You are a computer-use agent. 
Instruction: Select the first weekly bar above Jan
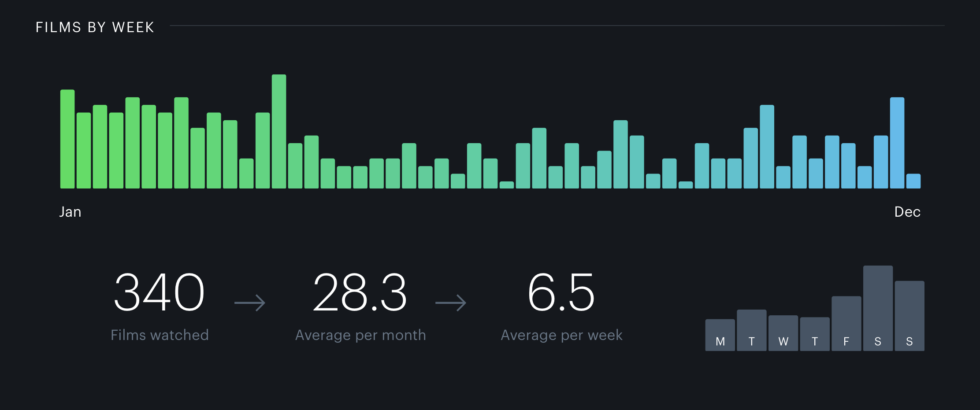(67, 139)
